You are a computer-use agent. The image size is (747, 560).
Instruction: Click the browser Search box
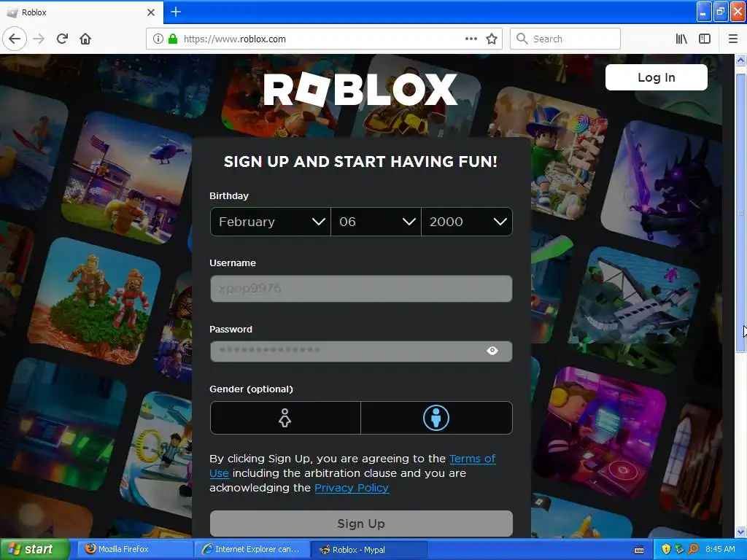565,39
